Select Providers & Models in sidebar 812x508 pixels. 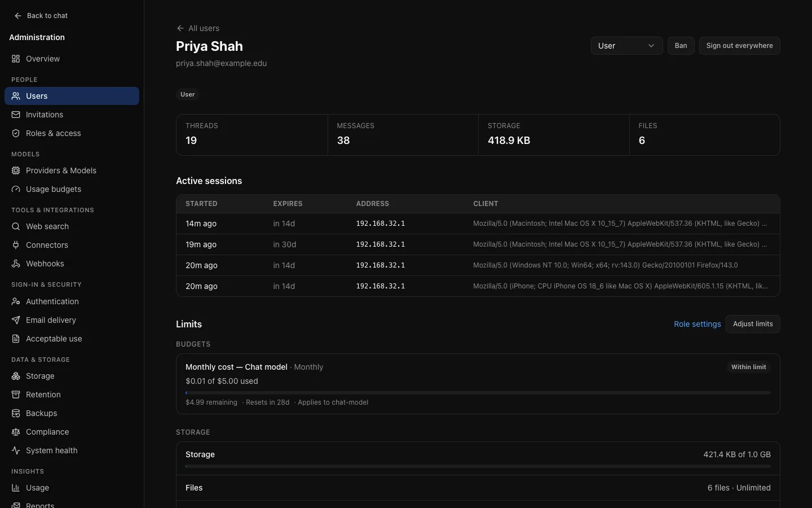pyautogui.click(x=72, y=170)
